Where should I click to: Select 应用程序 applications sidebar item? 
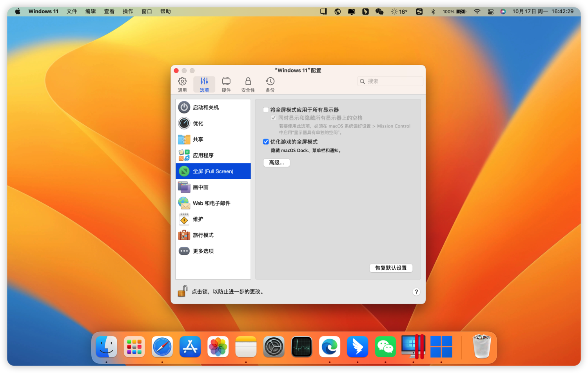coord(213,155)
